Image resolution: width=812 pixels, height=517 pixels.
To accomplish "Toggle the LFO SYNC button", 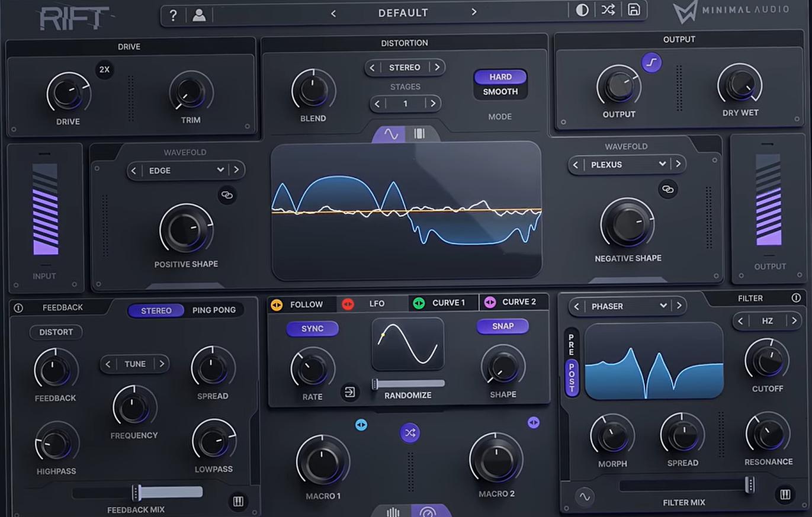I will coord(312,329).
